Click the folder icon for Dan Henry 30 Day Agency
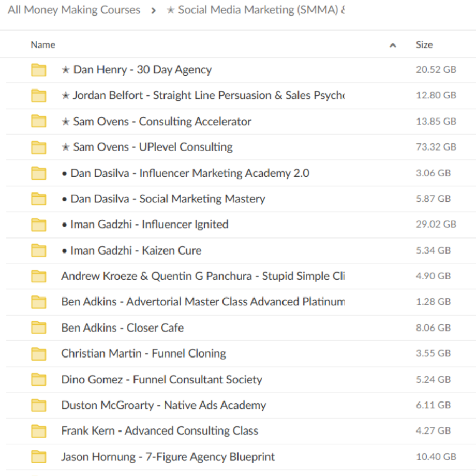Image resolution: width=476 pixels, height=476 pixels. 38,70
